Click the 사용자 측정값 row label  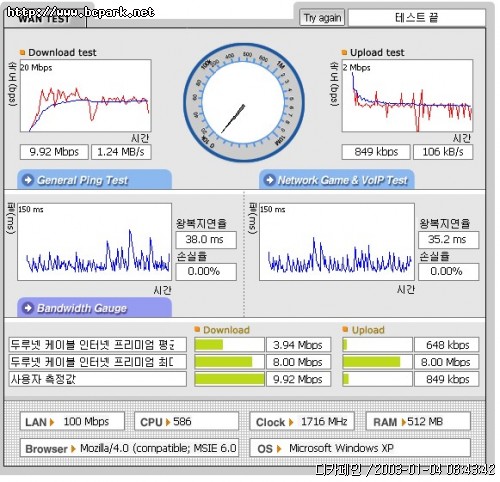click(97, 379)
